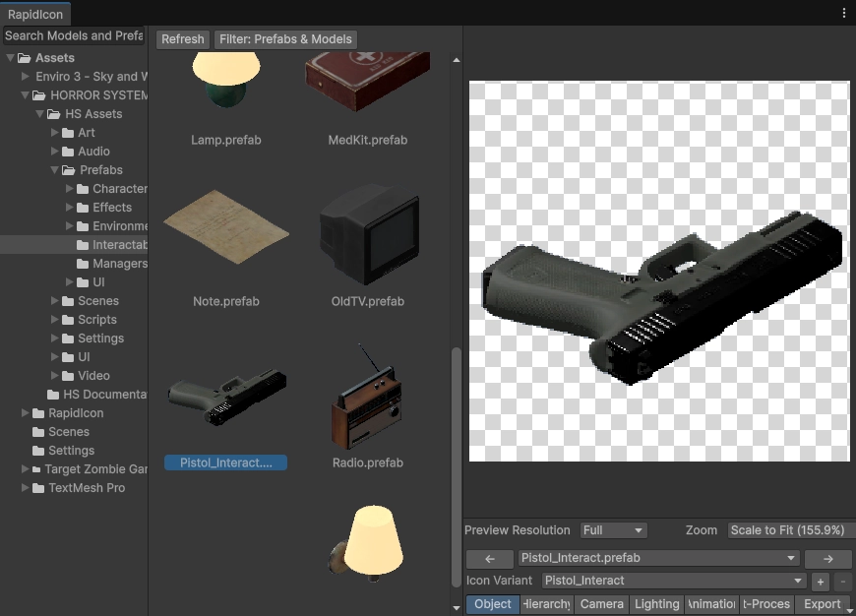Go to the previous prefab with left arrow
The image size is (856, 616).
pyautogui.click(x=490, y=559)
